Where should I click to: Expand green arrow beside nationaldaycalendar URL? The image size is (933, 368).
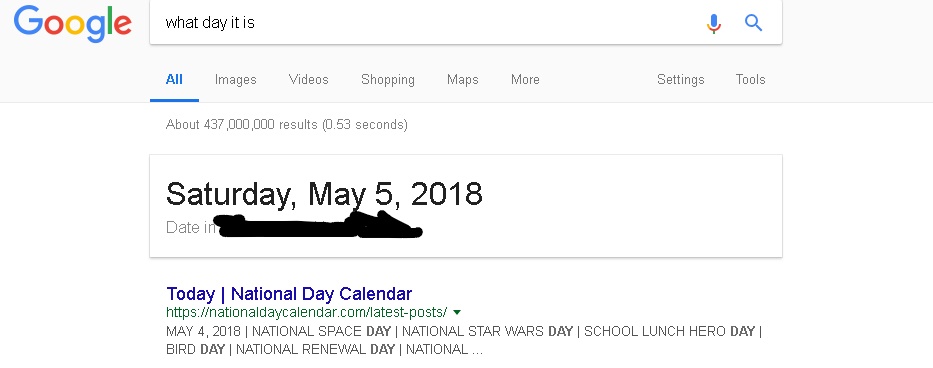point(456,312)
